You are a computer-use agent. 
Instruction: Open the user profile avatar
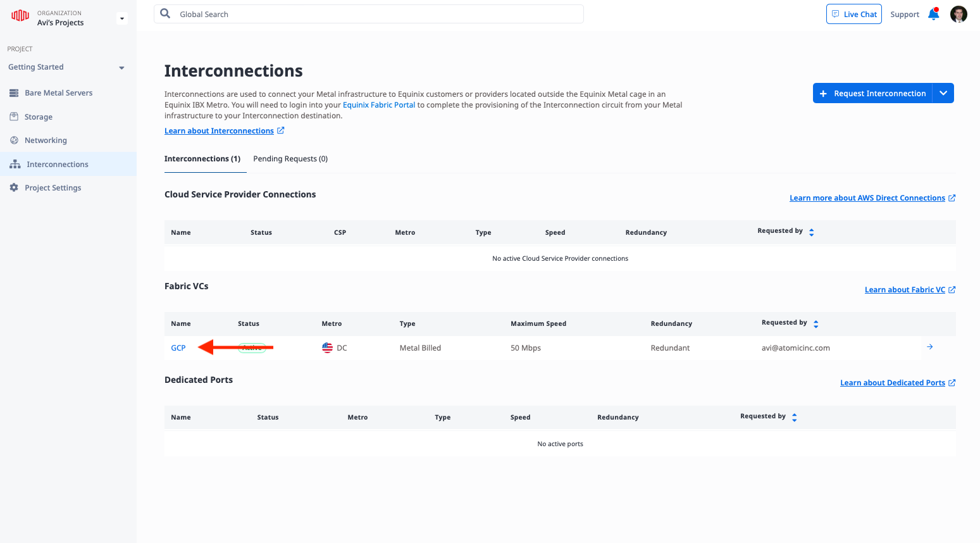pyautogui.click(x=958, y=14)
